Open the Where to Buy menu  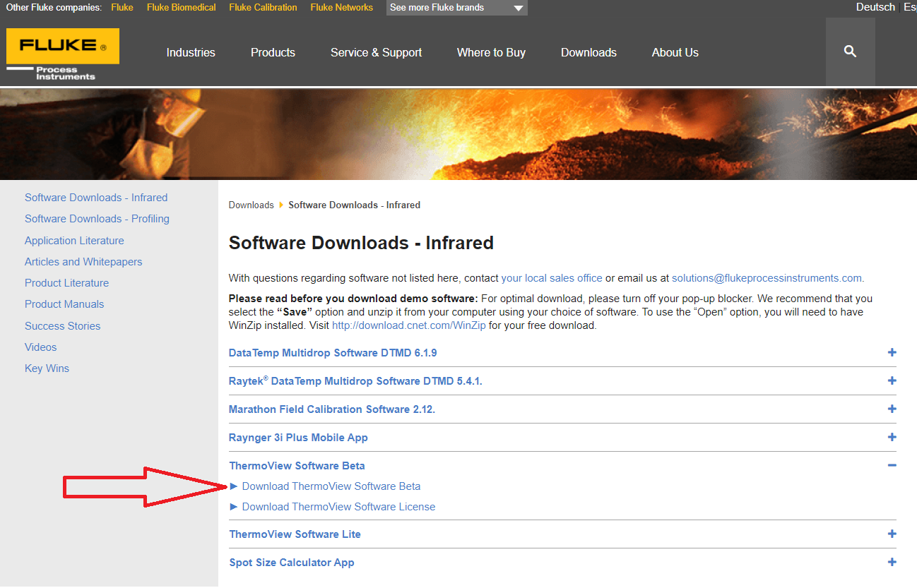click(491, 52)
